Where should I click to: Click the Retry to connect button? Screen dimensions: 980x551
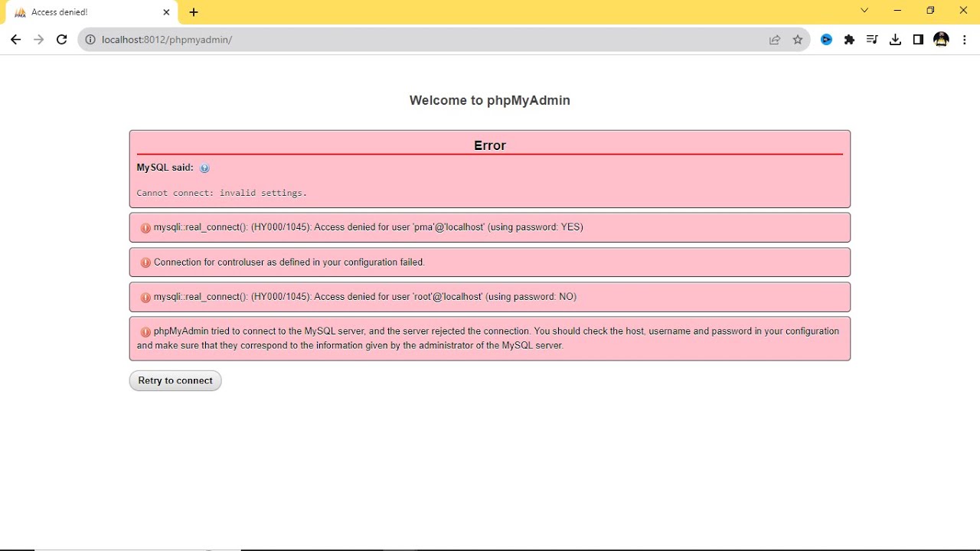pyautogui.click(x=175, y=380)
